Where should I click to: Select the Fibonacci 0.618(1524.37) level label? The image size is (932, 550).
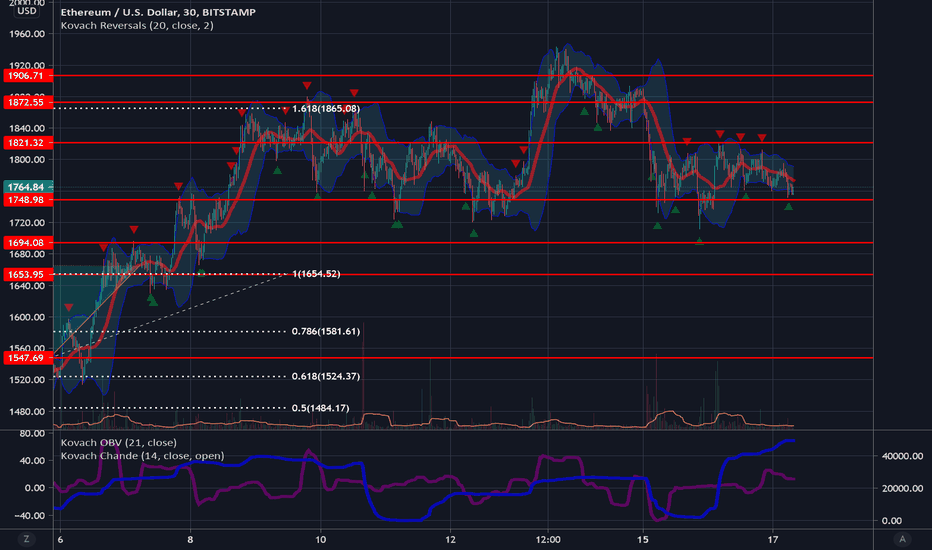[x=326, y=376]
